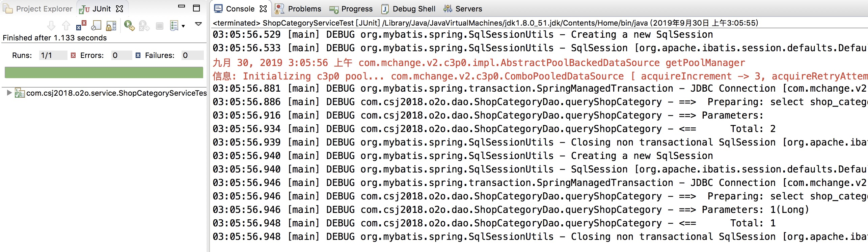Viewport: 868px width, 252px height.
Task: Click the blue Failures icon
Action: [138, 55]
